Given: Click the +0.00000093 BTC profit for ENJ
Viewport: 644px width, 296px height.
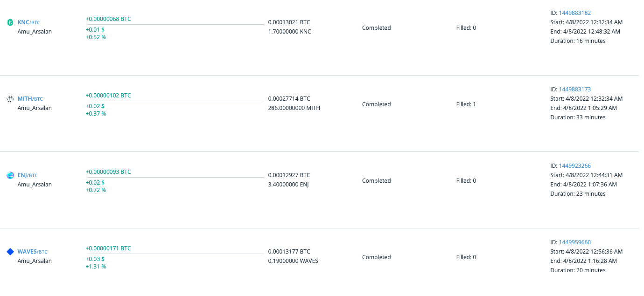Looking at the screenshot, I should (108, 172).
